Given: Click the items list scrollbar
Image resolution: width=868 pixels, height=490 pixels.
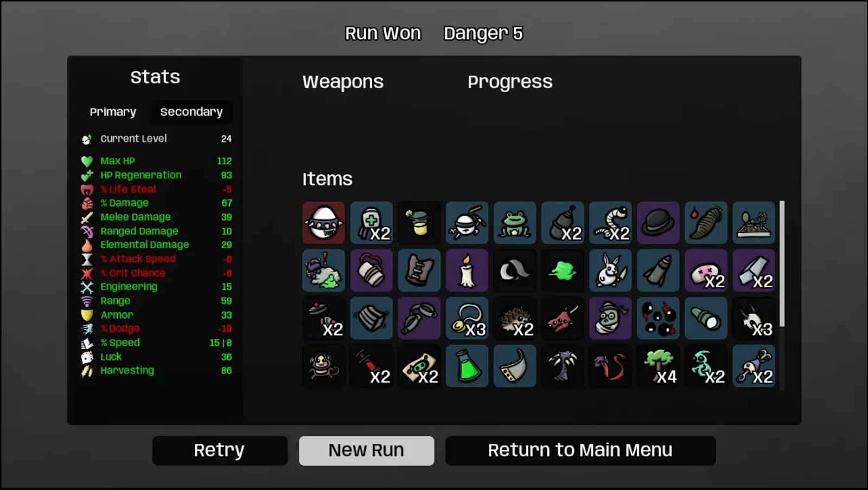Looking at the screenshot, I should tap(782, 263).
